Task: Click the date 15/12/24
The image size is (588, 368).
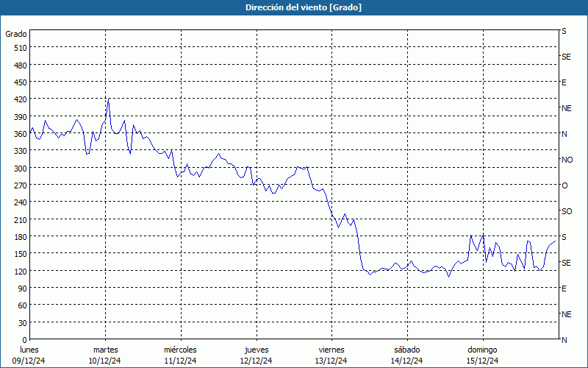Action: (x=482, y=361)
